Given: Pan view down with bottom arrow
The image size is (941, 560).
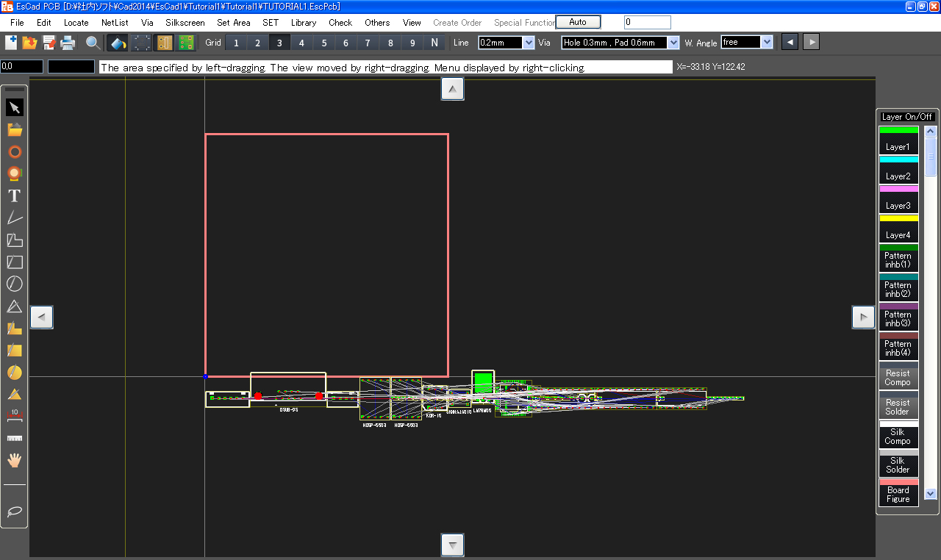Looking at the screenshot, I should coord(452,545).
